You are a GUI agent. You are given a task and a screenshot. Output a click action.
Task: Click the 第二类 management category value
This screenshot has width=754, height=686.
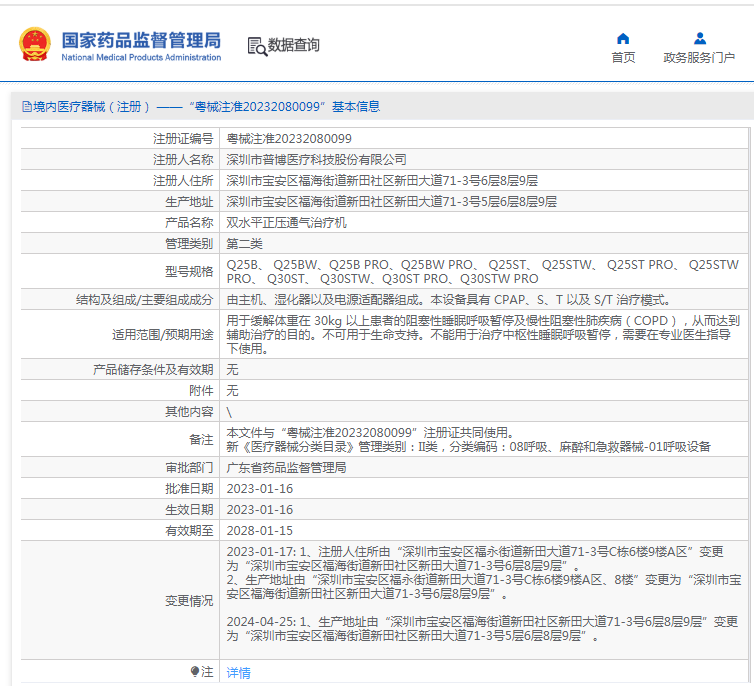tap(244, 244)
